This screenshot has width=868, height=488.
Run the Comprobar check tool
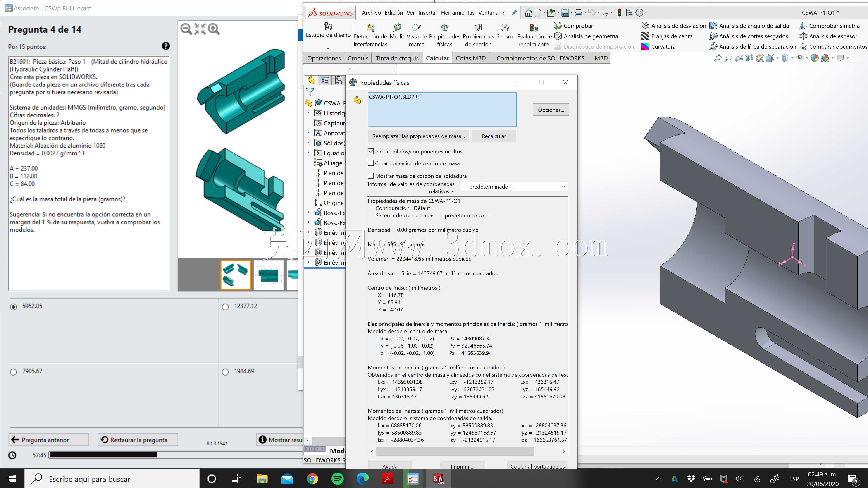coord(573,26)
